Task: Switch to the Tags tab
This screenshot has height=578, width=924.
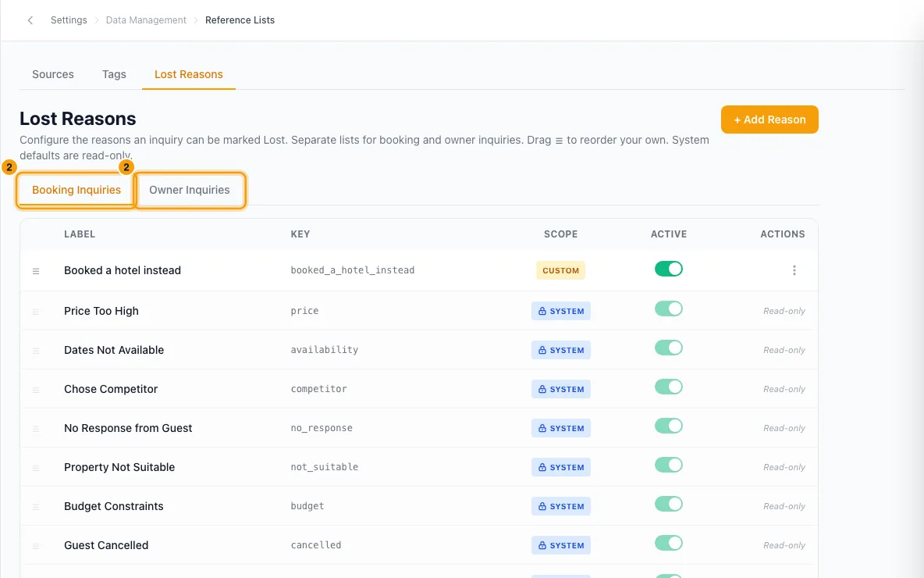Action: [x=114, y=74]
